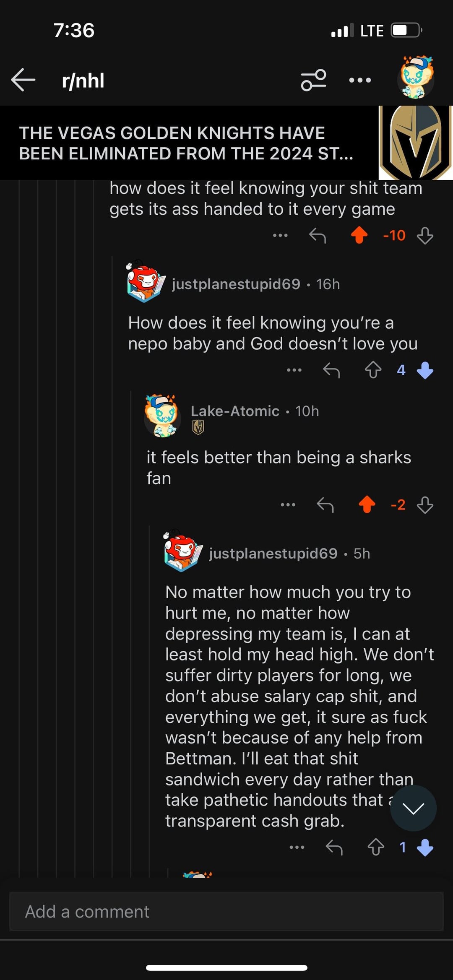Toggle the blue downvote on the nepo baby comment

[x=425, y=370]
